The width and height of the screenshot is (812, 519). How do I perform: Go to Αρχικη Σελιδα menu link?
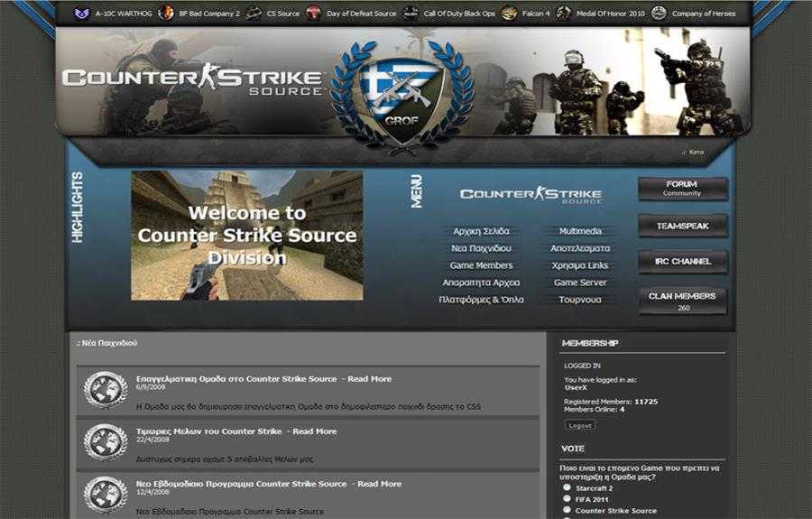(481, 231)
